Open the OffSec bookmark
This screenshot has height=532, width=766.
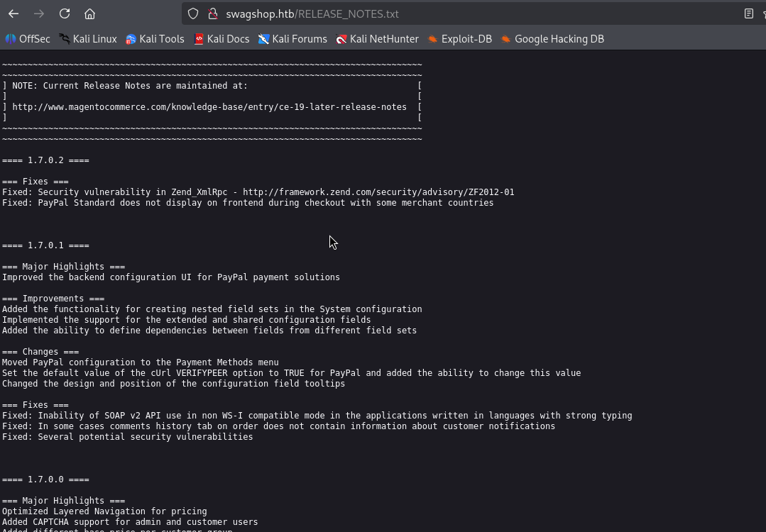click(x=28, y=39)
